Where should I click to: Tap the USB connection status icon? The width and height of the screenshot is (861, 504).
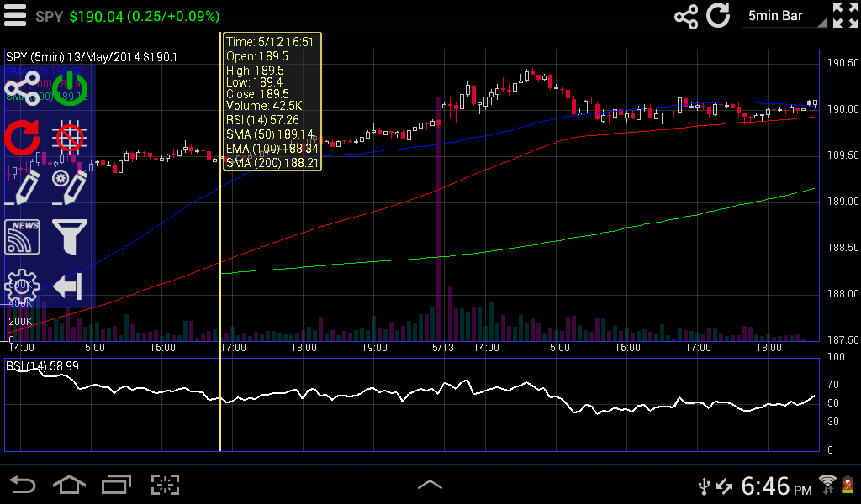tap(704, 486)
